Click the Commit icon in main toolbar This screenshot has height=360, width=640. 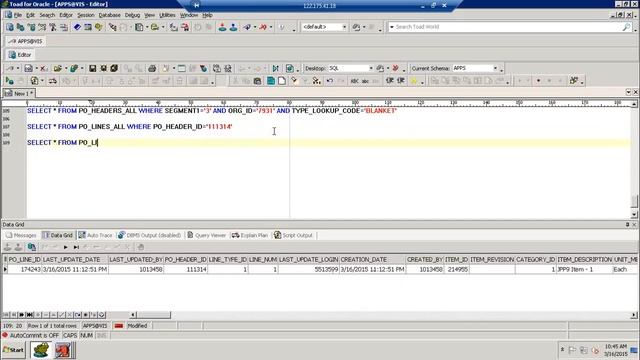[x=222, y=27]
